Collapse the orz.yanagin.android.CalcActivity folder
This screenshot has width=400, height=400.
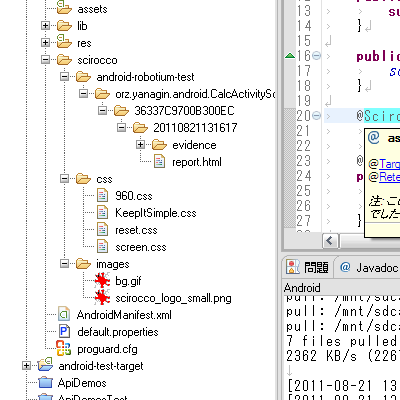pyautogui.click(x=83, y=94)
